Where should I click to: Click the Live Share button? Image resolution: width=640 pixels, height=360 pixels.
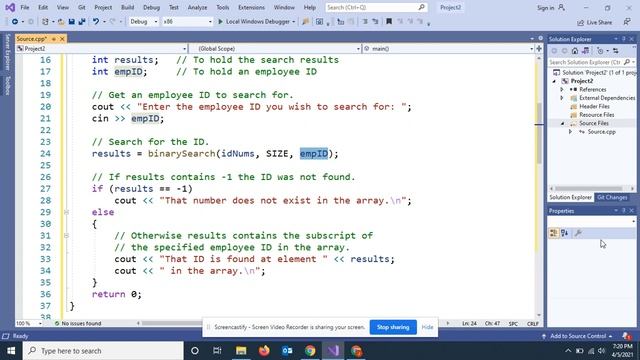click(594, 22)
